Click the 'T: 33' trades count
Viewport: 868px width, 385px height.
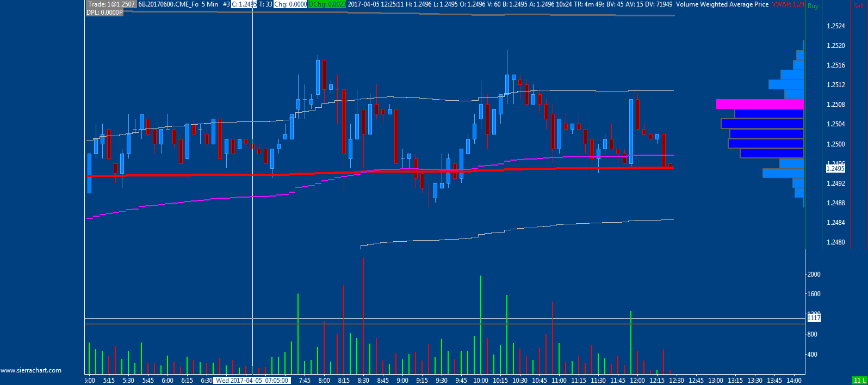click(265, 4)
